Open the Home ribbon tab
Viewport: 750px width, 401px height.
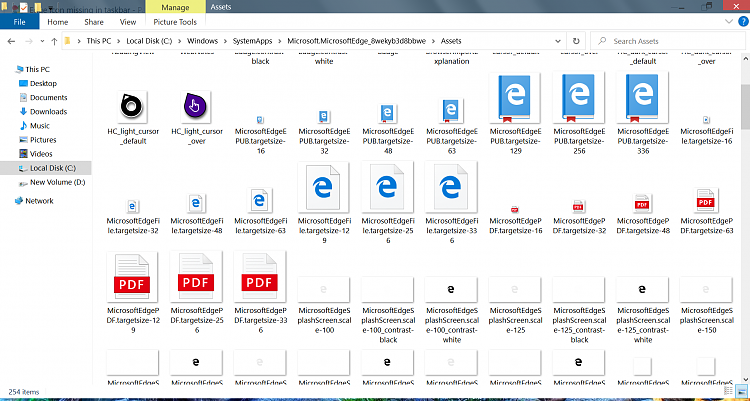coord(58,22)
